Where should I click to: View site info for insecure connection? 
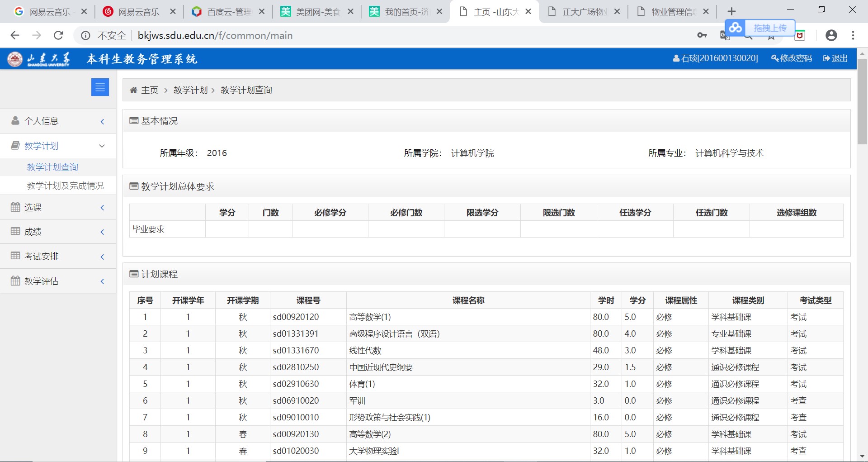(85, 35)
